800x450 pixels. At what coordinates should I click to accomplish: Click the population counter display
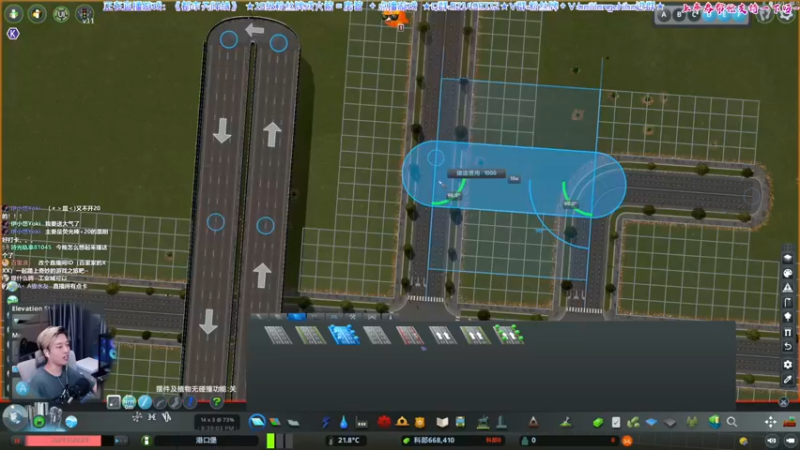pos(569,440)
